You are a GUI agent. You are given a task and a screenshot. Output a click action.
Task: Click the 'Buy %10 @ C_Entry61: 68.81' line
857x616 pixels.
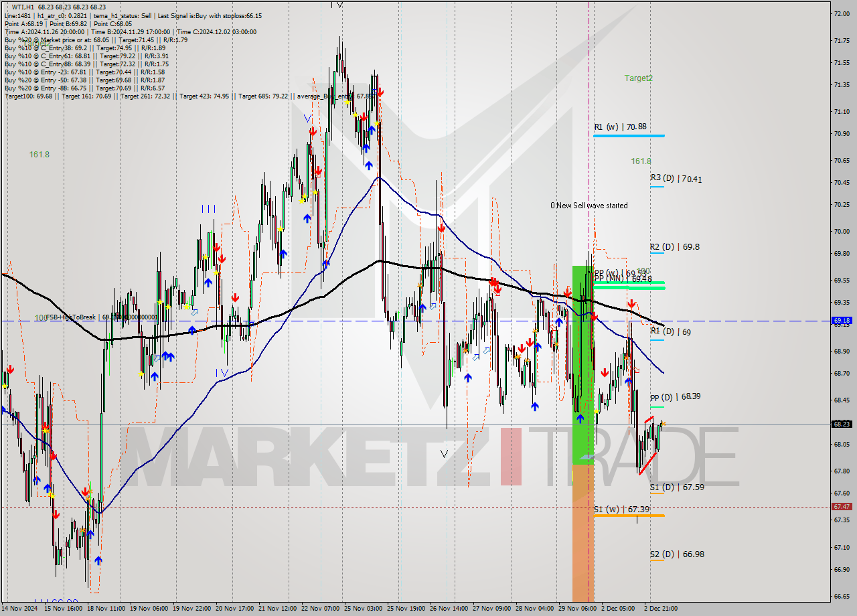[x=86, y=56]
